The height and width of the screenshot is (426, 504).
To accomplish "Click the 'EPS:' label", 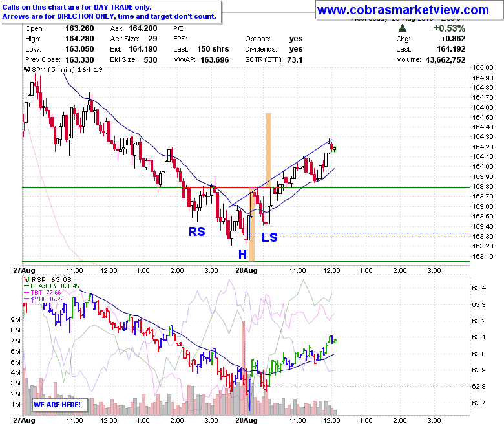I will (x=180, y=39).
